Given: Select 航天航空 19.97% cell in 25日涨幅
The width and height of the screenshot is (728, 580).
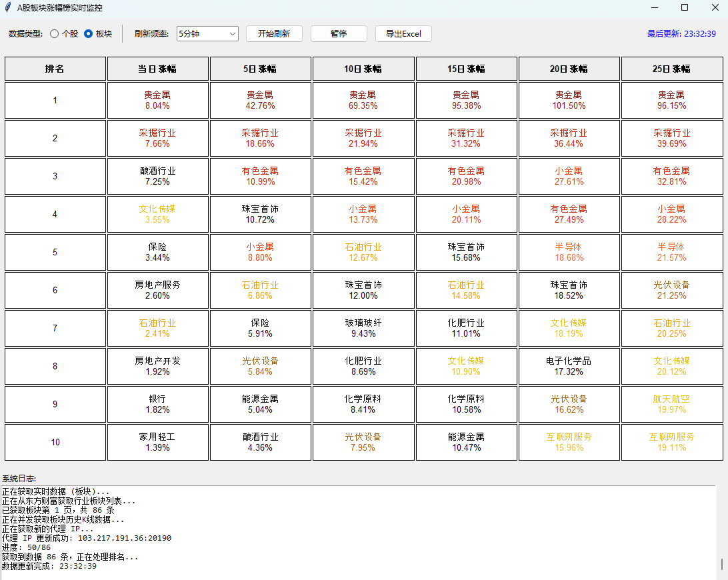Looking at the screenshot, I should (672, 404).
